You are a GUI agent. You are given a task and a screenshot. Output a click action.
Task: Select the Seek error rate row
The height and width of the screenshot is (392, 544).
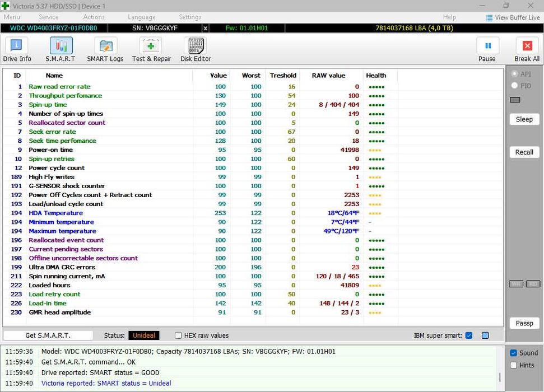click(x=253, y=132)
